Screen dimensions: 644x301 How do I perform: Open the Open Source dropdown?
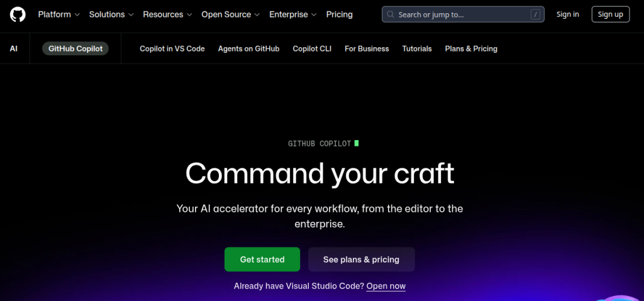pyautogui.click(x=230, y=14)
